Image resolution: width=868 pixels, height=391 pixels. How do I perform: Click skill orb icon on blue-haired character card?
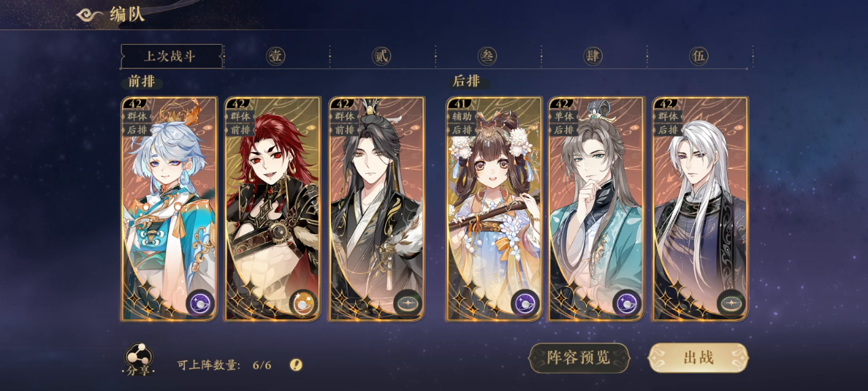point(200,303)
